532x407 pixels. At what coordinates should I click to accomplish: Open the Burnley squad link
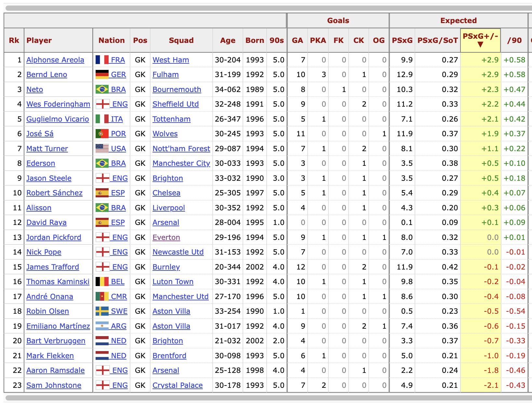(166, 267)
